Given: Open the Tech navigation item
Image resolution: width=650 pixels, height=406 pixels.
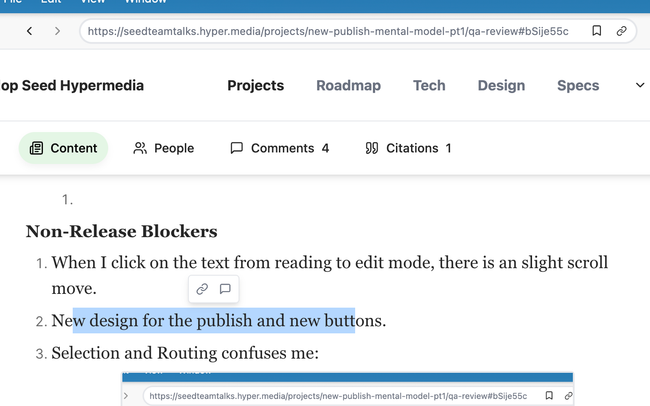Looking at the screenshot, I should (429, 85).
